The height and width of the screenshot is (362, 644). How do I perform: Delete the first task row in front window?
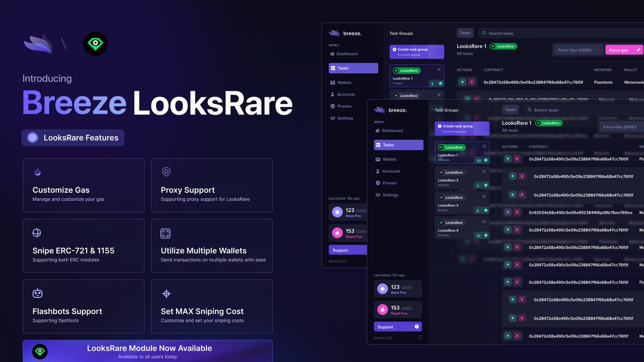(517, 159)
